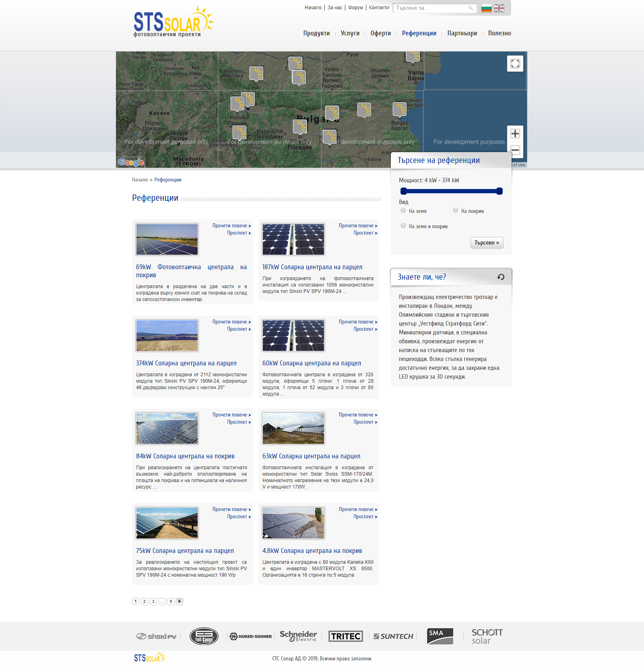Open the Партньори menu
The image size is (644, 668).
point(462,33)
